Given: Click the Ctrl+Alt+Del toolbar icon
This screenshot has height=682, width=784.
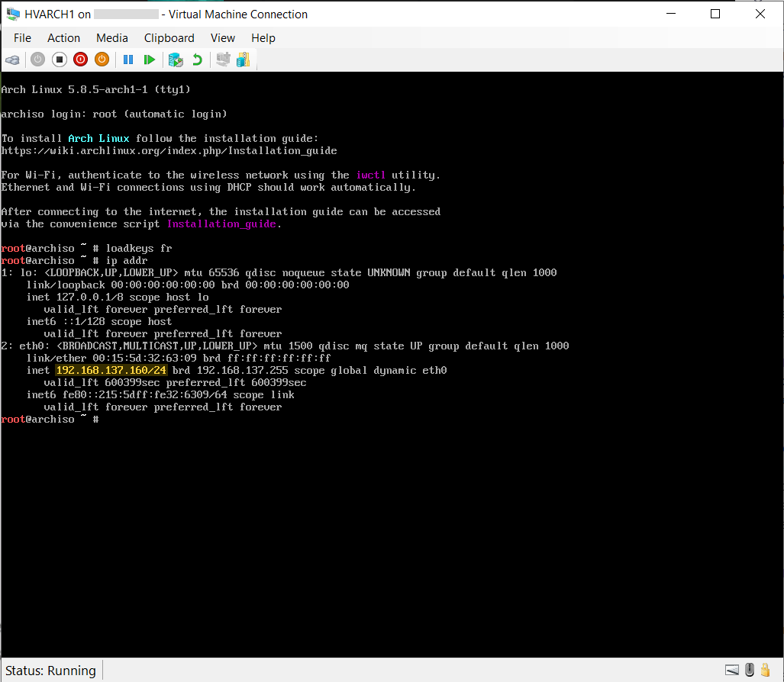Looking at the screenshot, I should pyautogui.click(x=12, y=60).
